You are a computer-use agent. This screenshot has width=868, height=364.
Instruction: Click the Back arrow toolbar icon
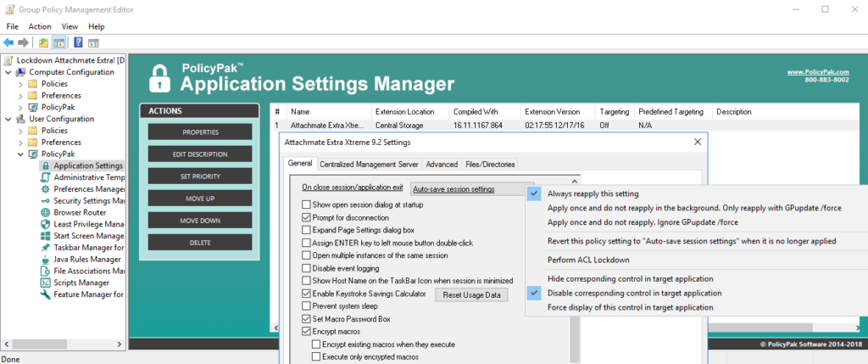(x=8, y=42)
